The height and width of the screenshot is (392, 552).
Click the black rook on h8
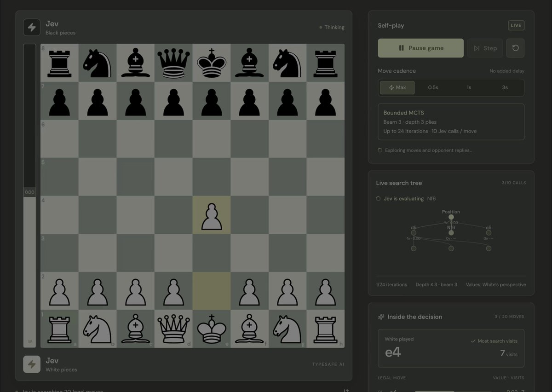pyautogui.click(x=326, y=63)
